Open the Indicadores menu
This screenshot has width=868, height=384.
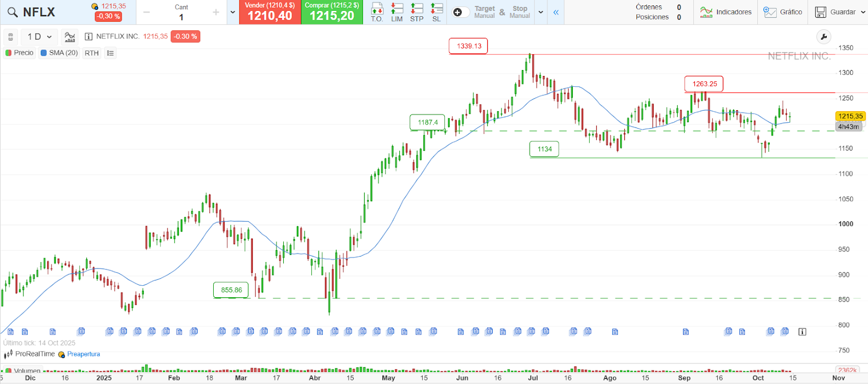point(726,12)
